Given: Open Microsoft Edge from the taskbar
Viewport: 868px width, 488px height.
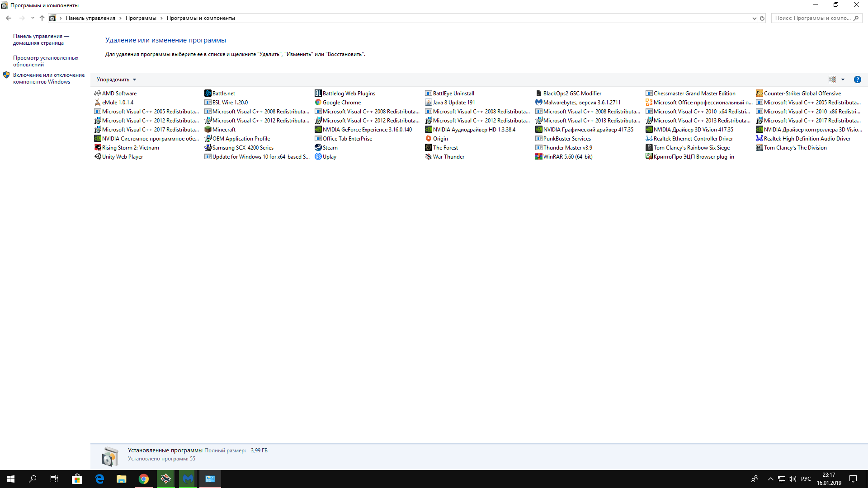Looking at the screenshot, I should pos(99,479).
